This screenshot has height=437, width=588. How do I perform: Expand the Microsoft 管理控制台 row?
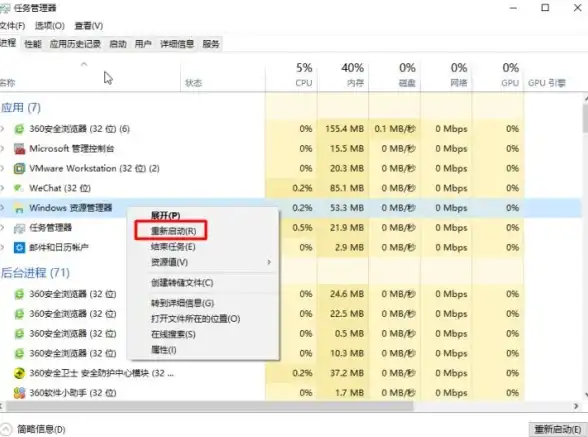[2, 149]
